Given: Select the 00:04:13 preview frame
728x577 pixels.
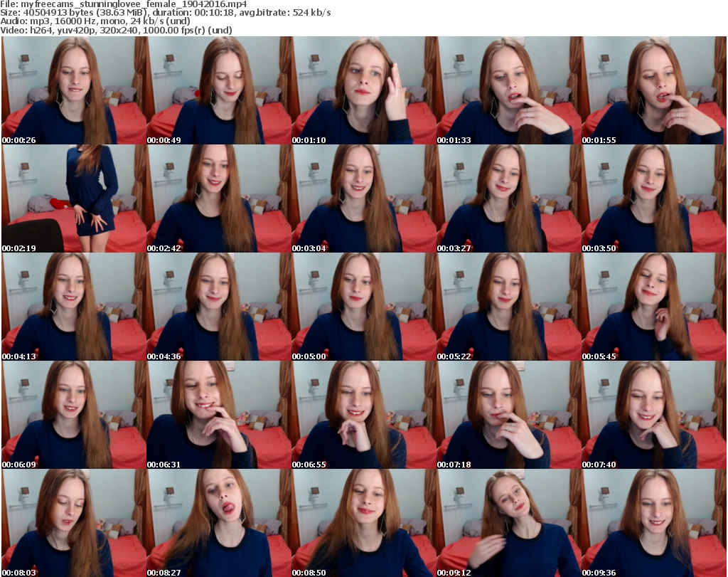Looking at the screenshot, I should tap(74, 307).
